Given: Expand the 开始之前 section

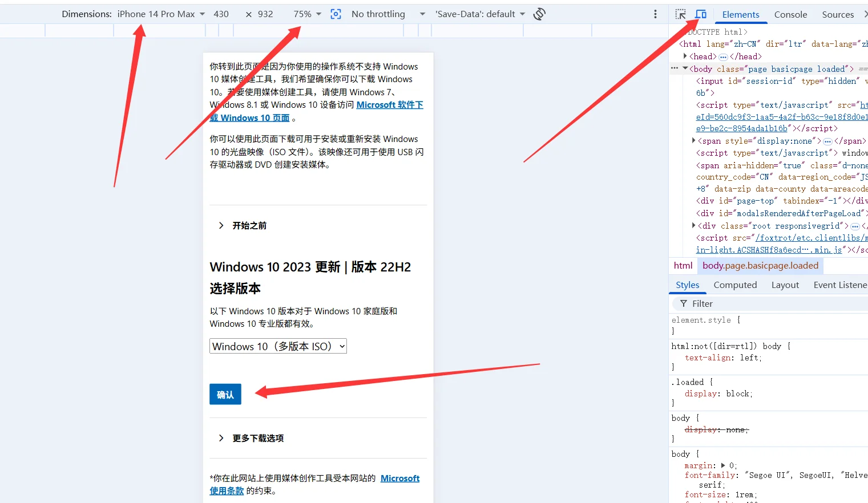Looking at the screenshot, I should point(243,226).
